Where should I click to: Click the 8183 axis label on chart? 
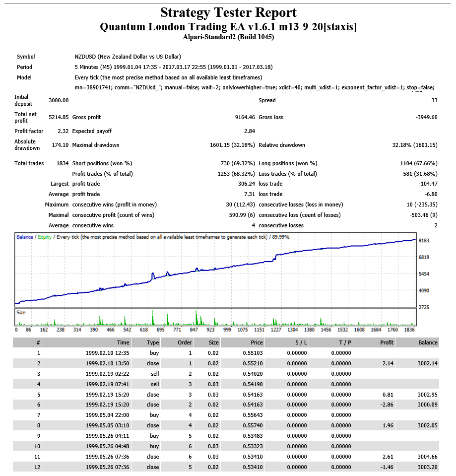(424, 241)
